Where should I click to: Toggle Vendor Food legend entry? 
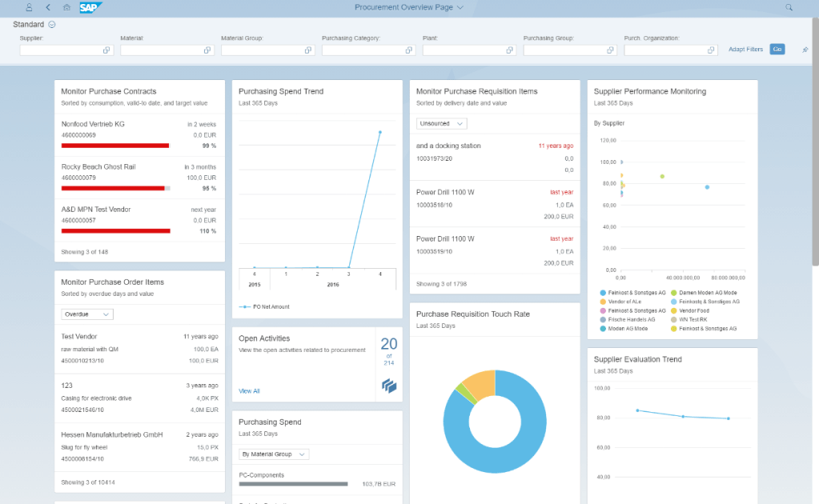point(693,310)
